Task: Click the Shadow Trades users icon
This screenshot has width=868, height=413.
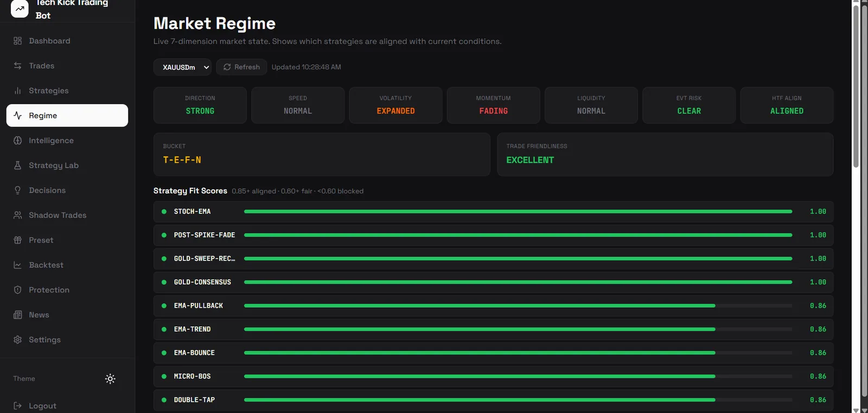Action: point(17,215)
